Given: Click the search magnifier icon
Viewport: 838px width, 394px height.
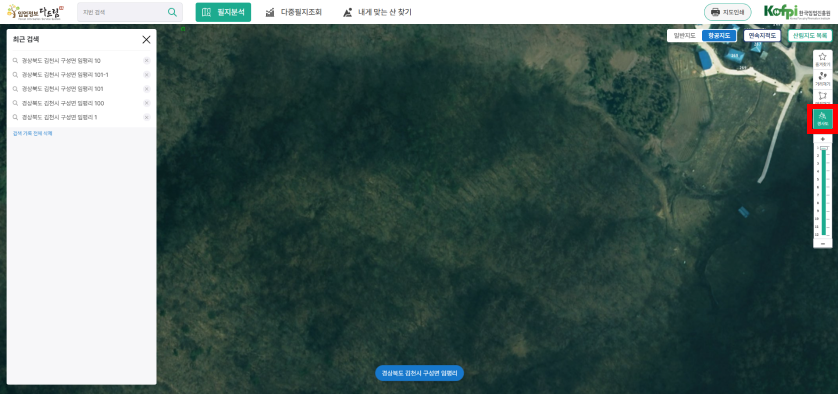Looking at the screenshot, I should [172, 12].
